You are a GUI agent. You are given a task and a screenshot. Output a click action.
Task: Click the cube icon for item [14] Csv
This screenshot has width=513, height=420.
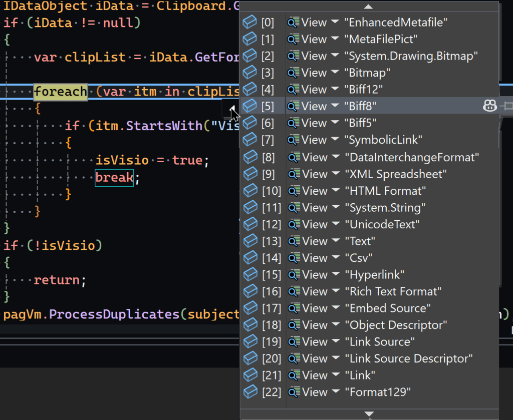[249, 258]
